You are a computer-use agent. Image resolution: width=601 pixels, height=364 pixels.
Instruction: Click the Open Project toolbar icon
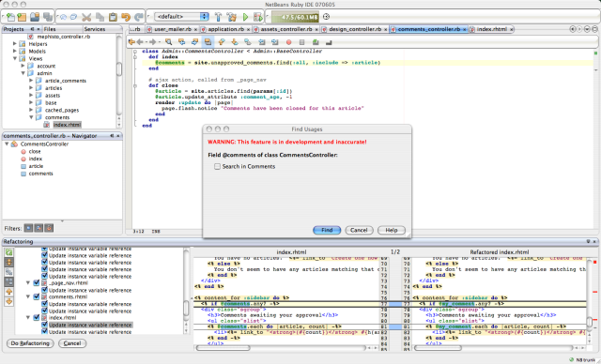point(35,17)
